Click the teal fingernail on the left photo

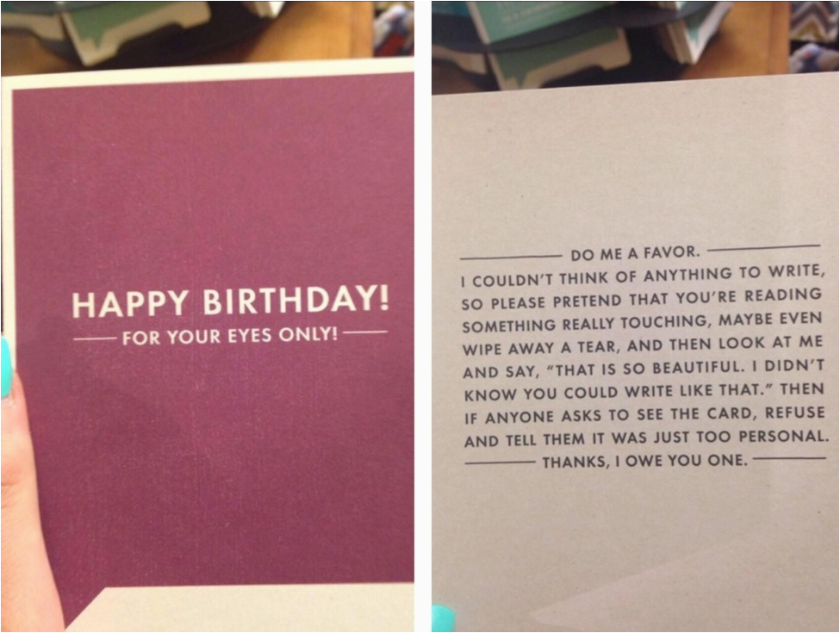[6, 366]
